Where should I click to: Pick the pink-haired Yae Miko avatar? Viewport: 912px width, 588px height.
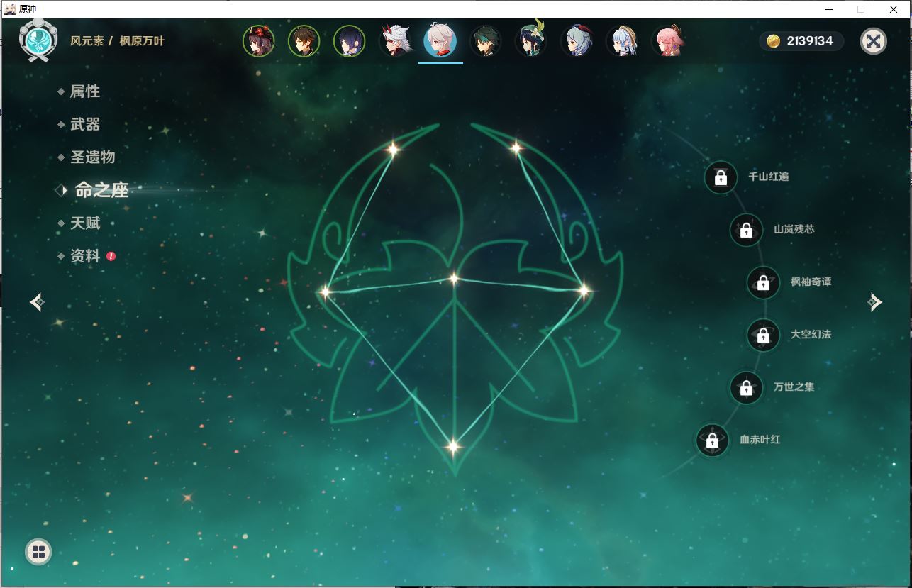[x=668, y=41]
